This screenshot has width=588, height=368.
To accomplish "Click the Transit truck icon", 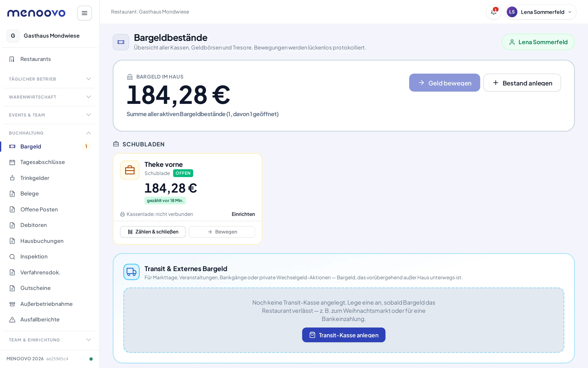I will click(131, 272).
